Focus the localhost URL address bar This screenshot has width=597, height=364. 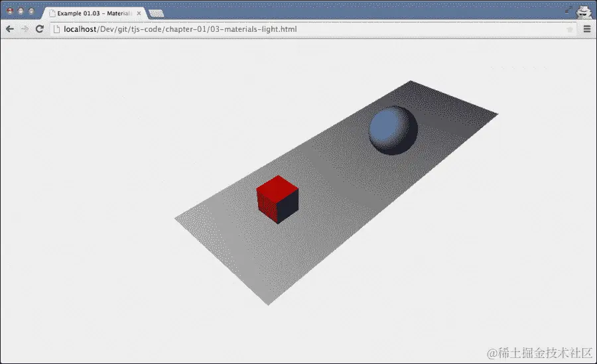click(312, 29)
